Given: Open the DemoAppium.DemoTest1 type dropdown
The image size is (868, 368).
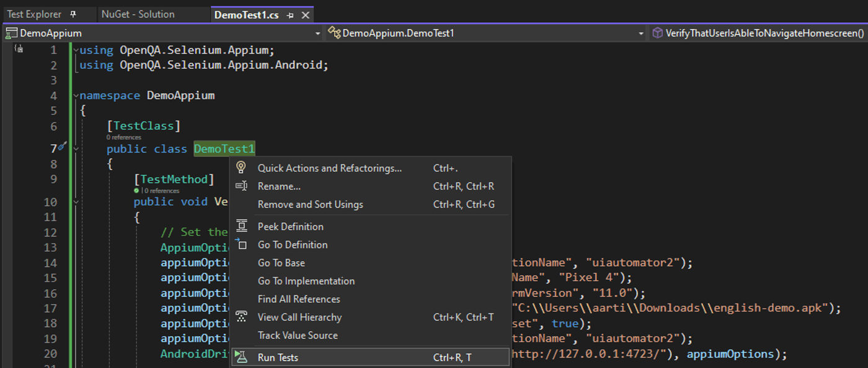Looking at the screenshot, I should pos(486,33).
